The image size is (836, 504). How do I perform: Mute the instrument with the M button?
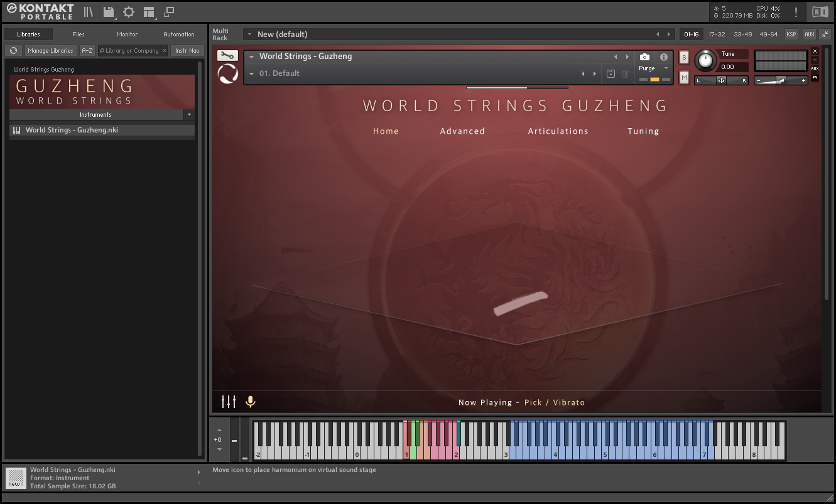(684, 77)
